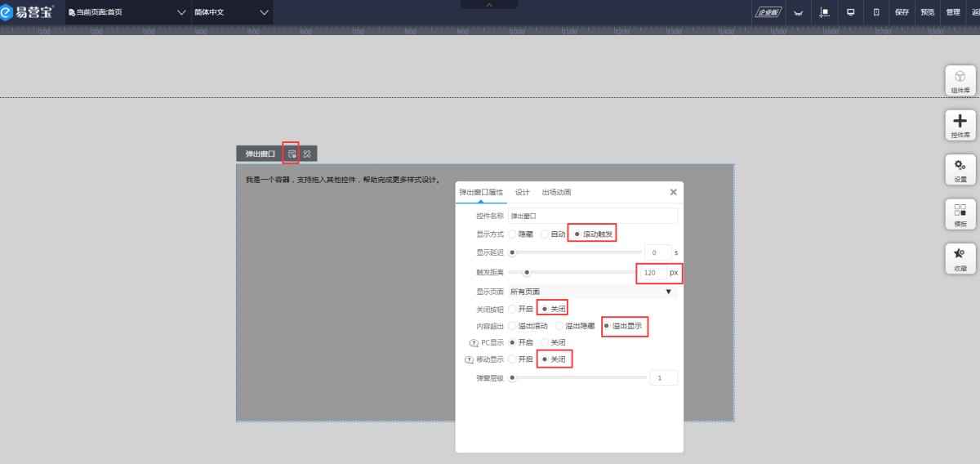Click the 企业版 edition badge
Viewport: 980px width, 464px height.
[x=768, y=12]
